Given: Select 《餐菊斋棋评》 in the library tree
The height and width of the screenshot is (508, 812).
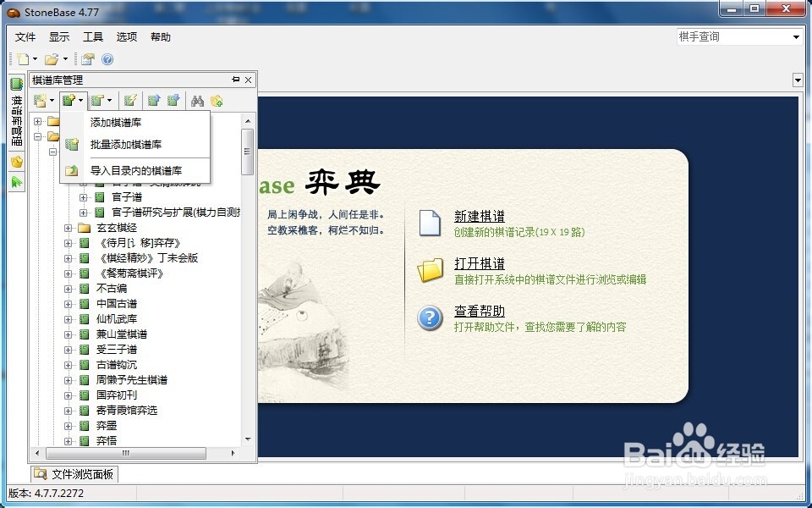Looking at the screenshot, I should (132, 273).
